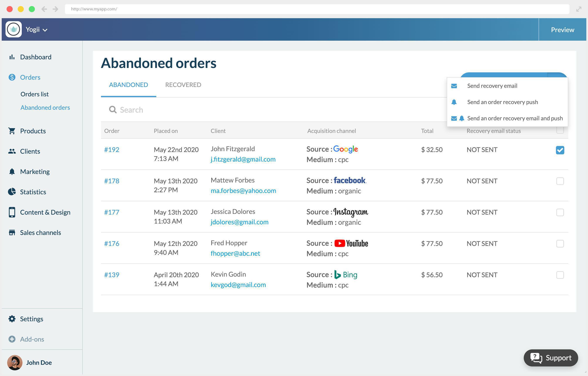Check the checkbox for order #178
Image resolution: width=588 pixels, height=376 pixels.
560,181
